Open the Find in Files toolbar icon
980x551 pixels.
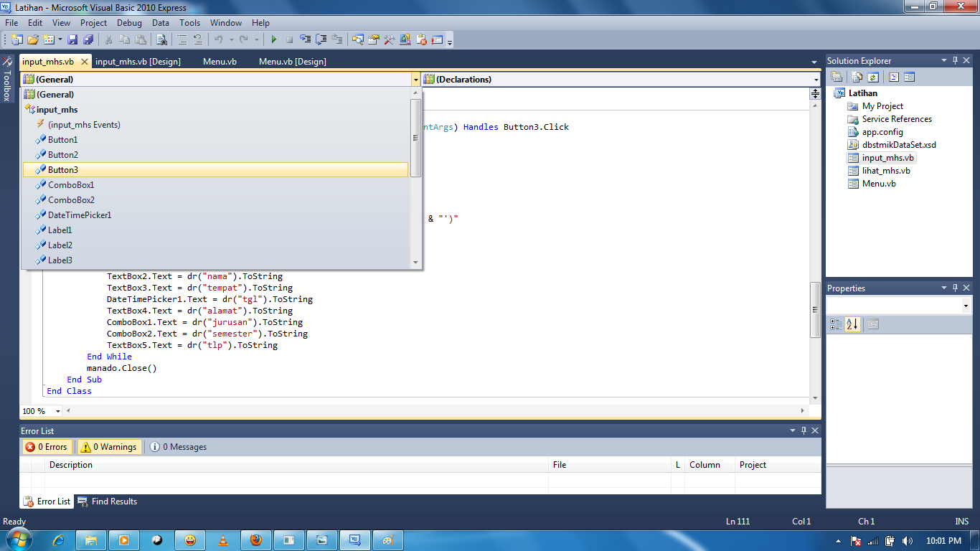coord(161,39)
